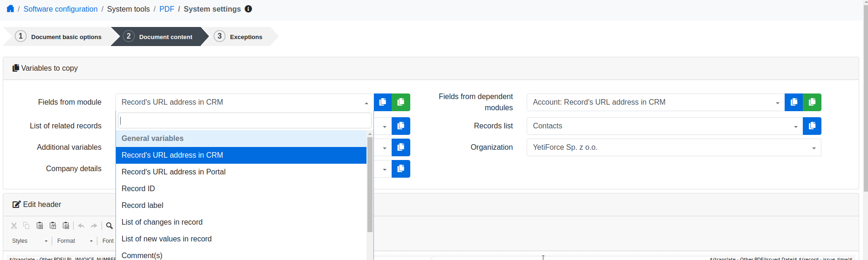
Task: Open the Company details dropdown arrow
Action: [385, 169]
